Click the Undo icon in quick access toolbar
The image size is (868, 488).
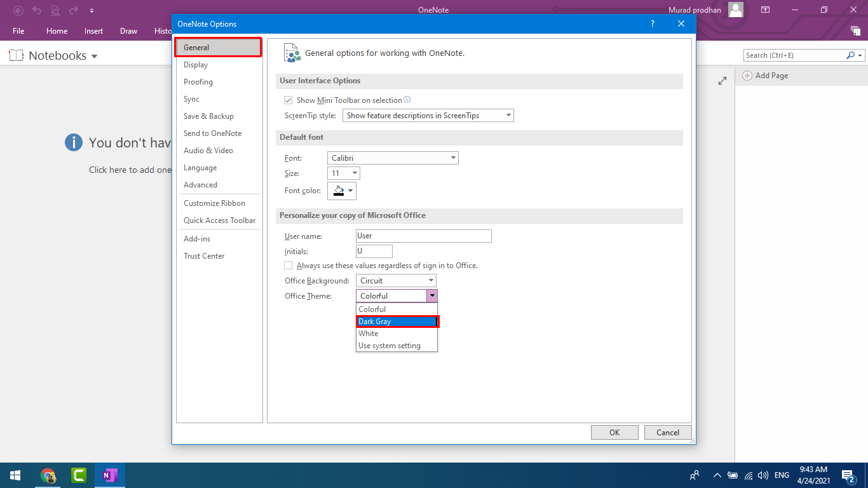37,10
